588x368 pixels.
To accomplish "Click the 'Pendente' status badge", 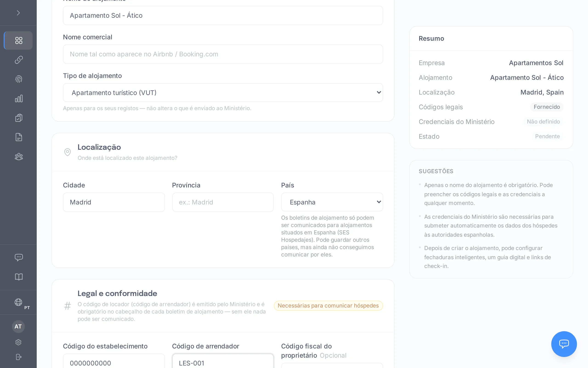I will point(547,136).
